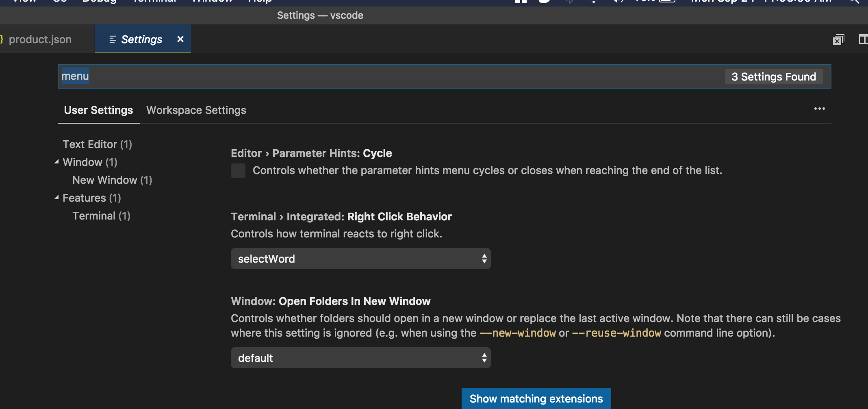Viewport: 868px width, 409px height.
Task: Switch to Workspace Settings tab
Action: point(196,110)
